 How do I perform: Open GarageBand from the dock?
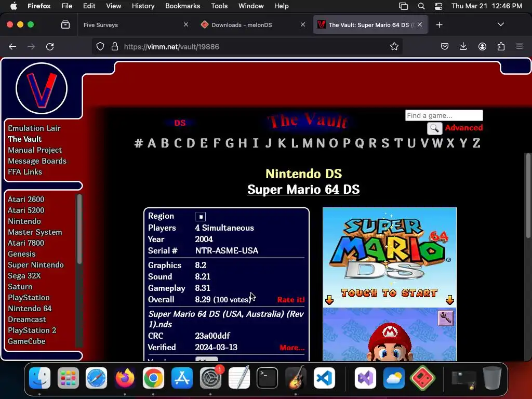point(296,378)
